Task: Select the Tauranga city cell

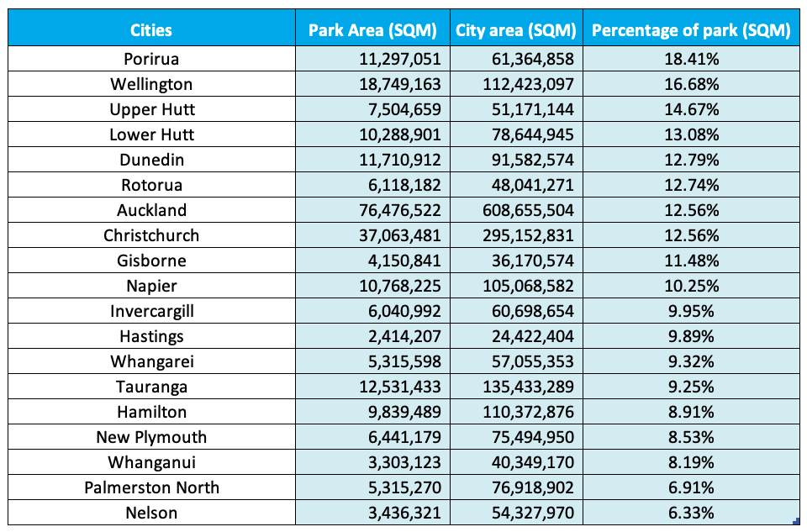Action: point(151,387)
